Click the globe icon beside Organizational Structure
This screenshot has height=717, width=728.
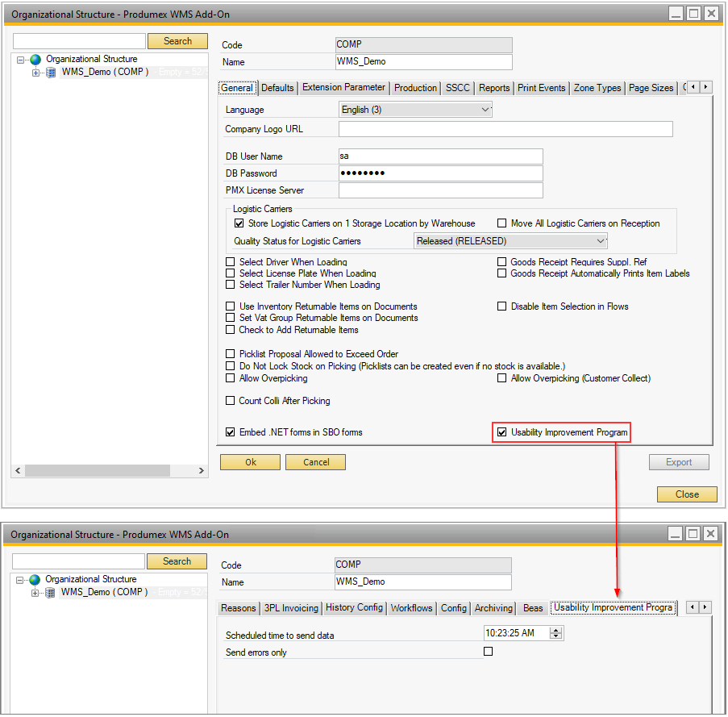click(x=35, y=59)
